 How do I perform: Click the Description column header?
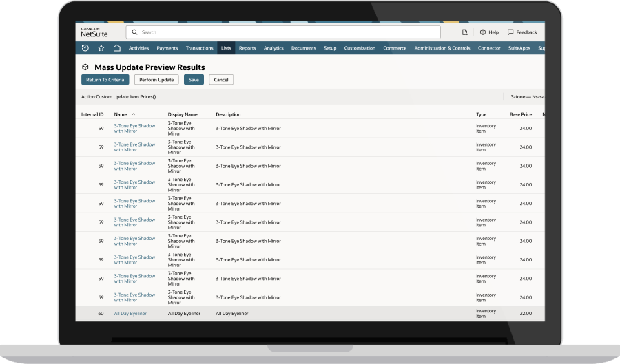click(228, 114)
